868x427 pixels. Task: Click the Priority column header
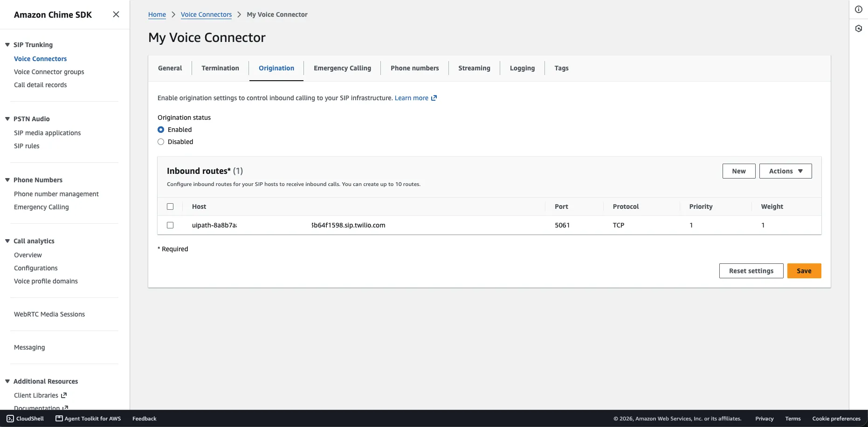coord(701,207)
